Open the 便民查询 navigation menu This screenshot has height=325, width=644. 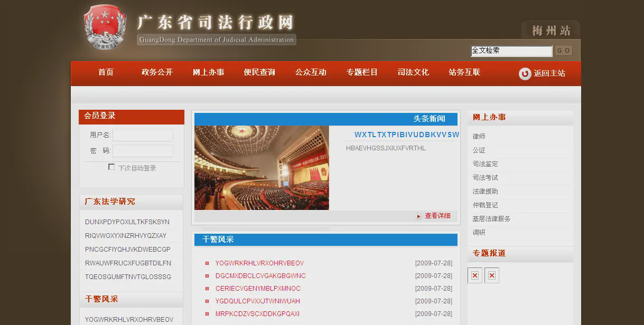[x=259, y=72]
